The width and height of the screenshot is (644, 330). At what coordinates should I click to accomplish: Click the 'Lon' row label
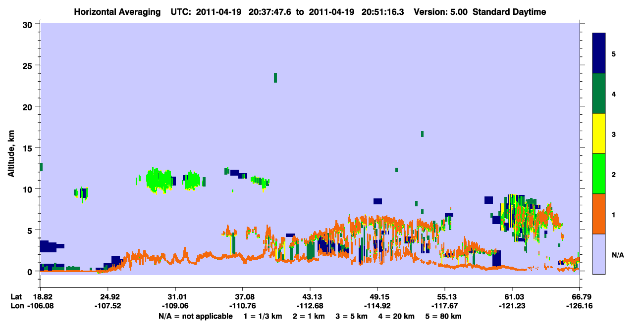pyautogui.click(x=16, y=306)
